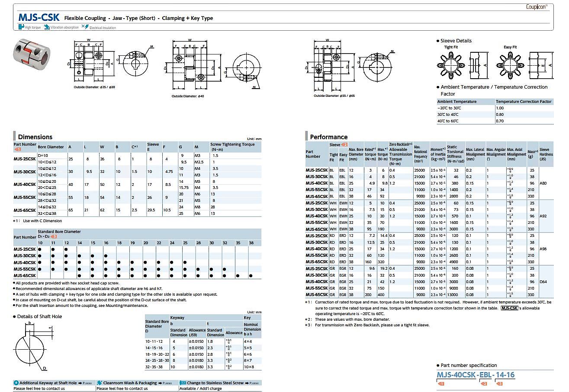Viewport: 569px width, 392px height.
Task: Click the Zero Backlash Allowable Transmission Torque header
Action: click(401, 154)
